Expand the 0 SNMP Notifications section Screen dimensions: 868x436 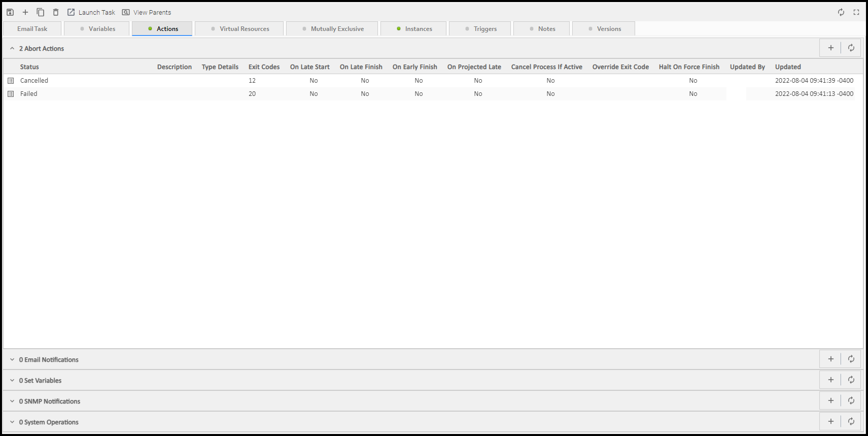point(12,401)
